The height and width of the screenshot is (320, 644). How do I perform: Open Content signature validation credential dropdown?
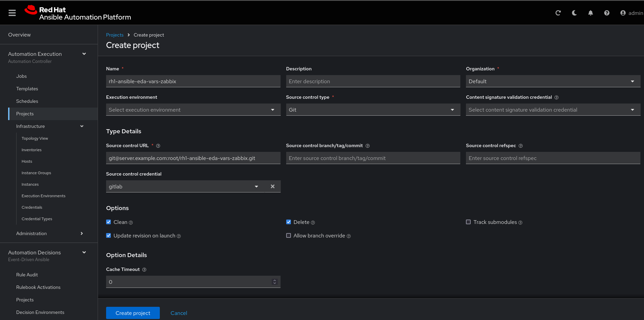[x=553, y=110]
